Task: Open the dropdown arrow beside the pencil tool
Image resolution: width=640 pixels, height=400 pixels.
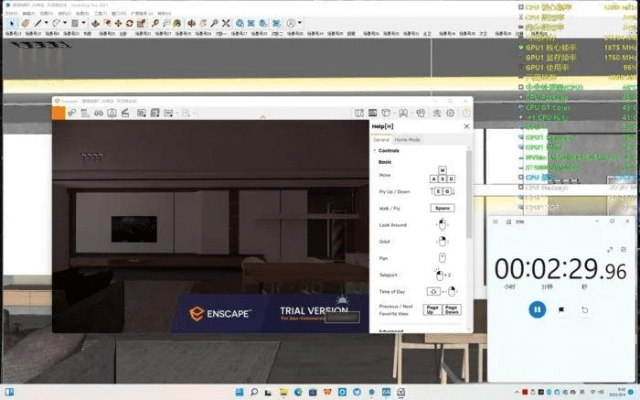Action: [48, 22]
